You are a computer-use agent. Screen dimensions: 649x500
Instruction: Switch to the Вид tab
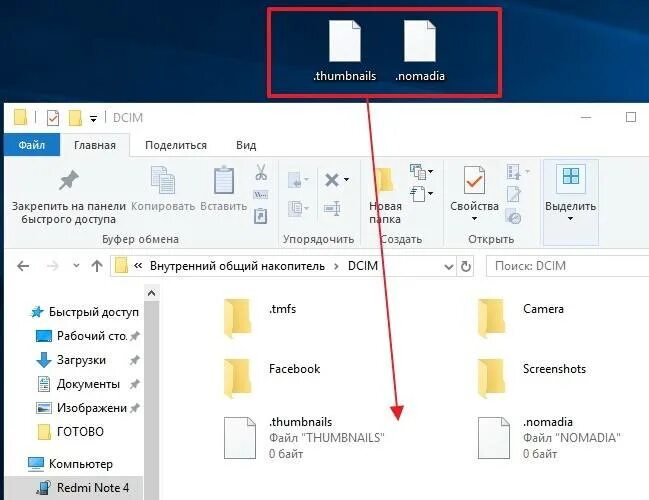pyautogui.click(x=246, y=145)
